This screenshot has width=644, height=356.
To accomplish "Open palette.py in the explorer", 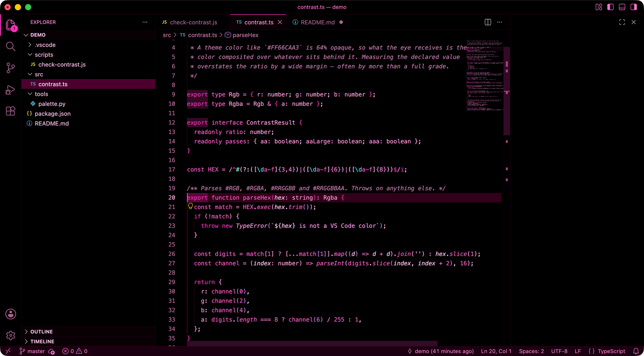I will [88, 104].
